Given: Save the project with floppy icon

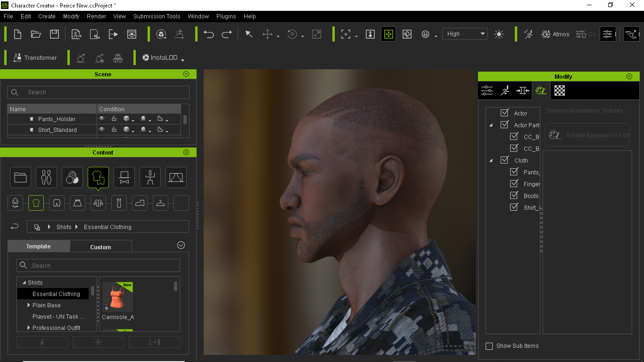Looking at the screenshot, I should point(54,34).
